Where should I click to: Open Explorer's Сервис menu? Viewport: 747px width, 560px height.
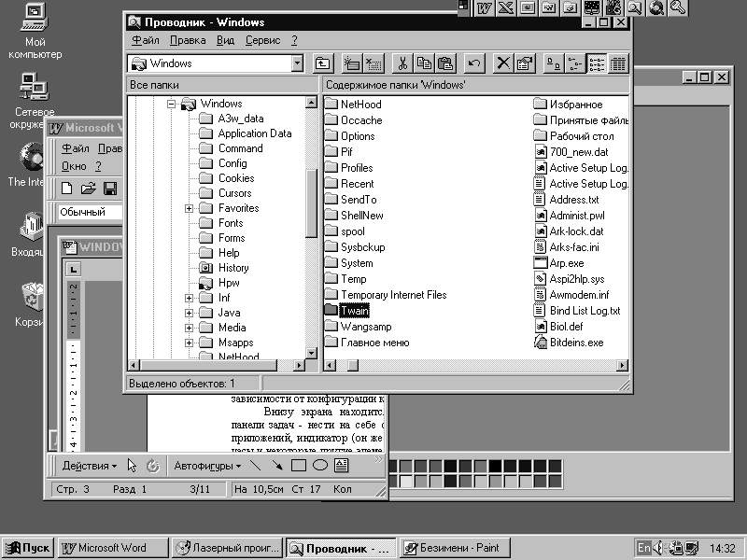(262, 40)
